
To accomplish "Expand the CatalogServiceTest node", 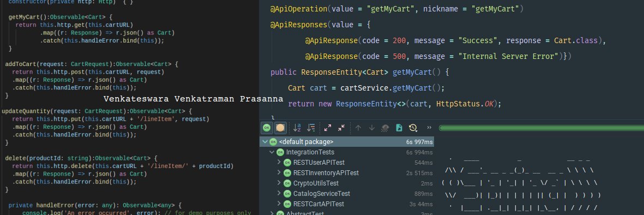I will click(279, 194).
